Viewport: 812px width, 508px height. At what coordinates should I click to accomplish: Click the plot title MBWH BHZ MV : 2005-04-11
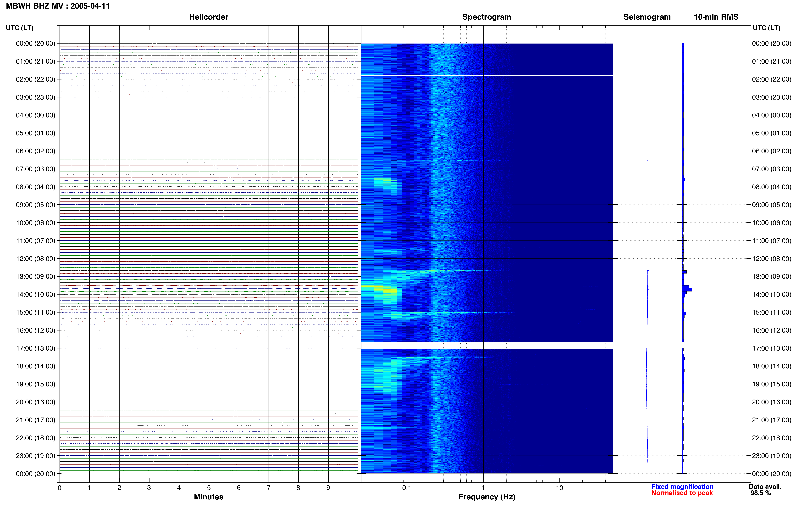[x=58, y=6]
